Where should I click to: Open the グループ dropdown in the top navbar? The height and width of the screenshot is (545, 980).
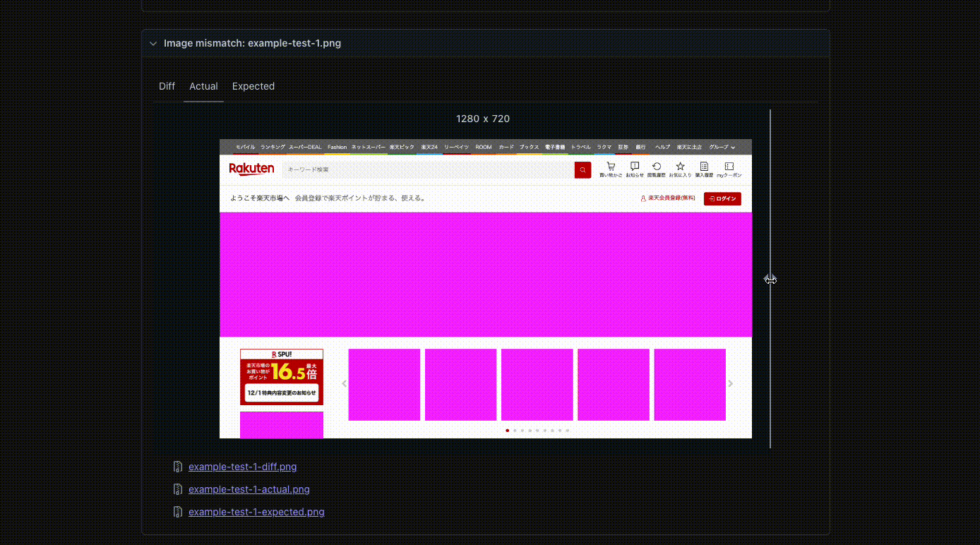pos(720,147)
